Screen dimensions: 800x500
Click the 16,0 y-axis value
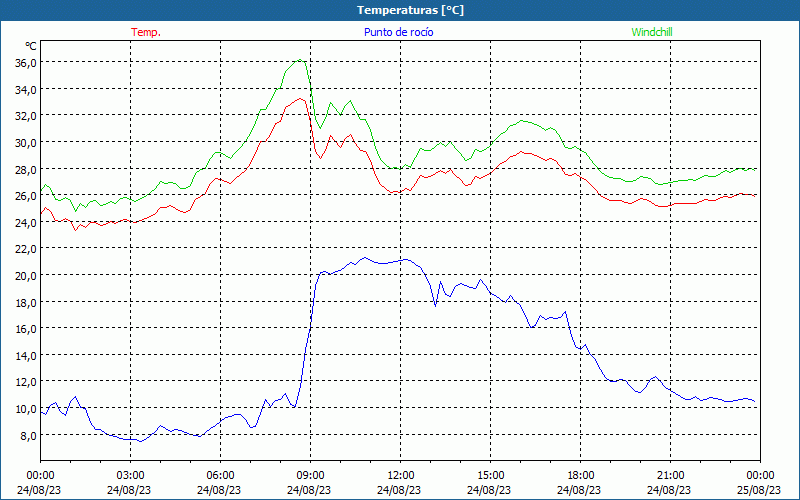coord(26,329)
